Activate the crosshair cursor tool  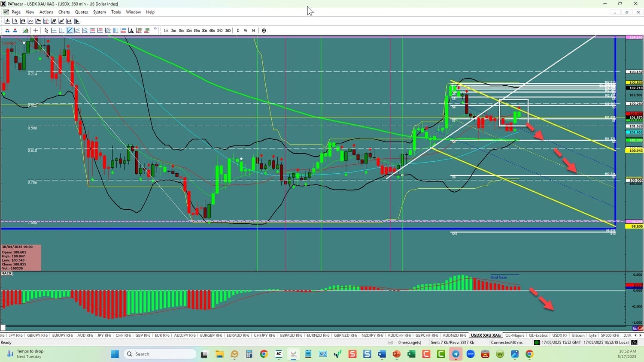[36, 30]
